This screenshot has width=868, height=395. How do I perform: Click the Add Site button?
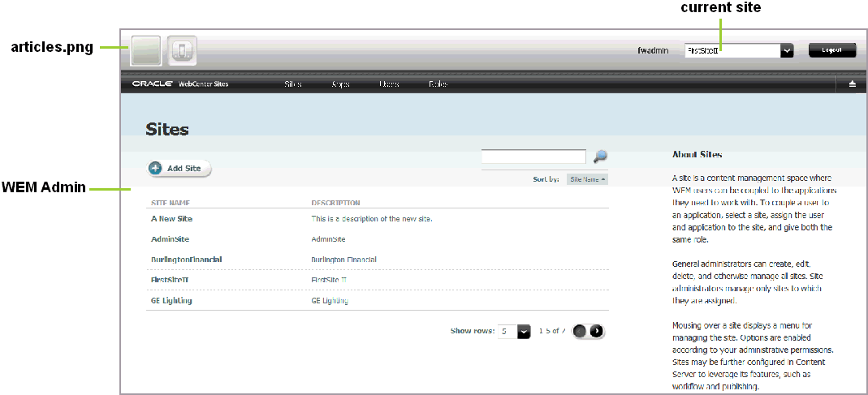coord(179,168)
